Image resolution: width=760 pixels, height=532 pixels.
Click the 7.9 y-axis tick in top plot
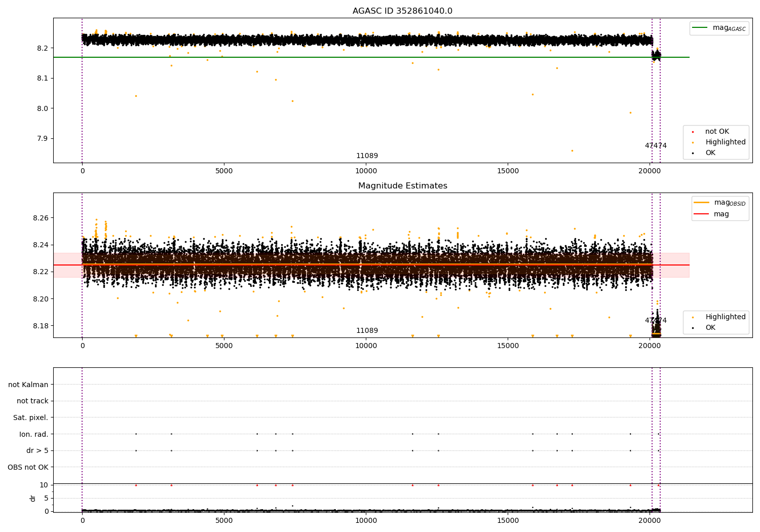[43, 139]
